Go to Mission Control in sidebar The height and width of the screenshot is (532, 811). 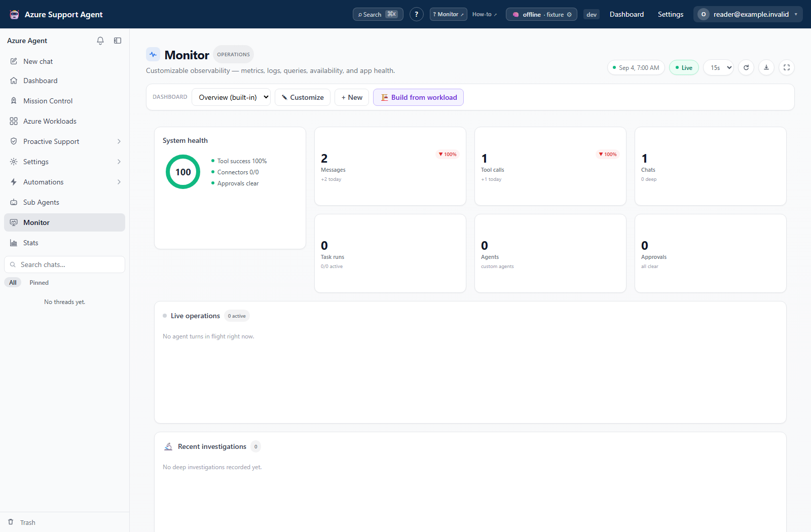pos(64,101)
